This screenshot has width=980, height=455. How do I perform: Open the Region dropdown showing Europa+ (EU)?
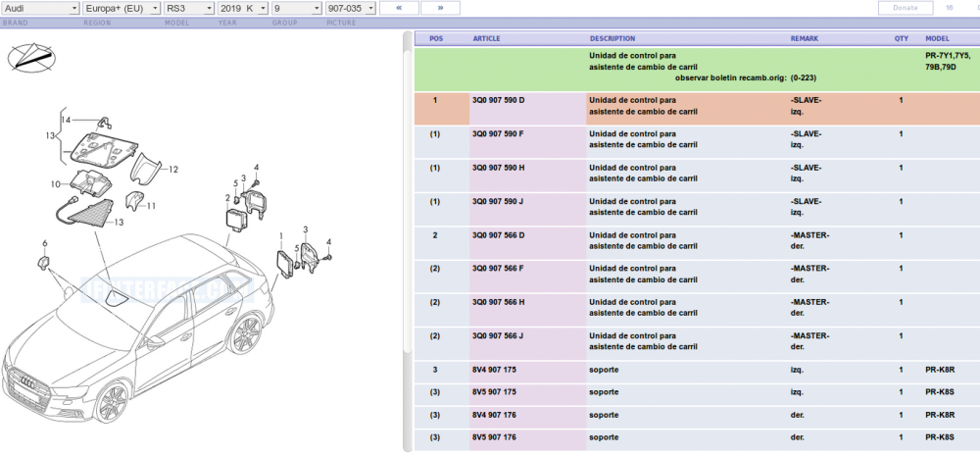122,8
